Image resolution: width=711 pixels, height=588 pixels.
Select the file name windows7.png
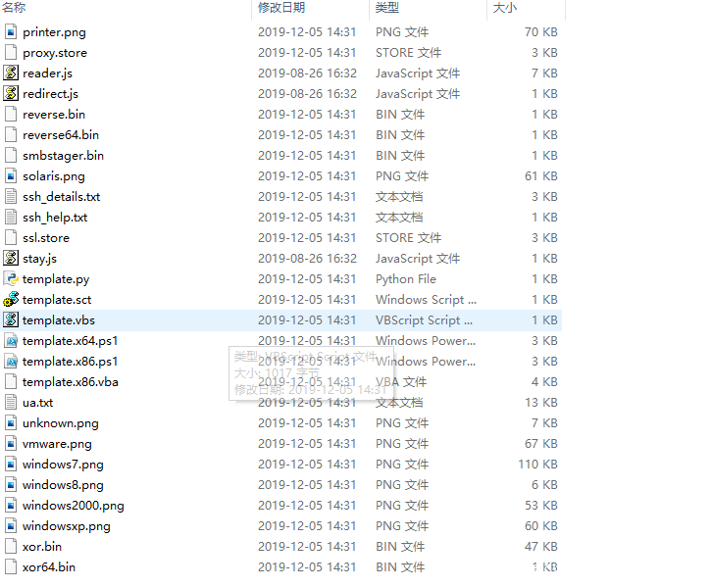point(63,465)
